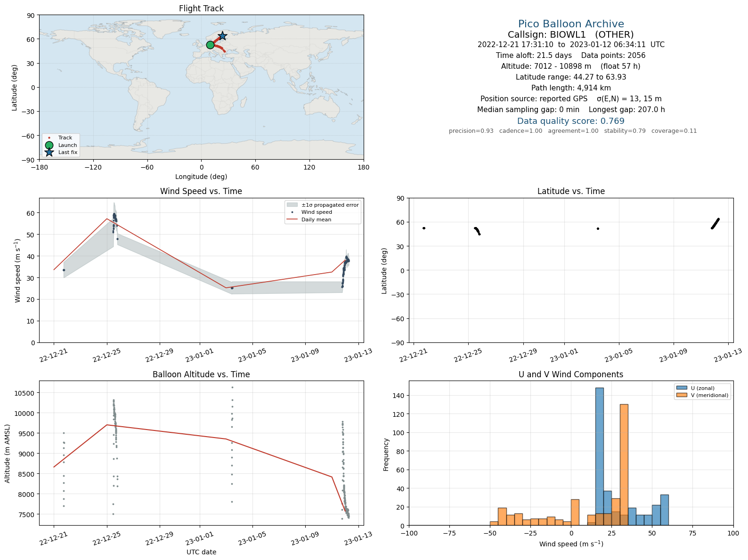
Task: Click the Latitude vs. Time plot's y-axis label
Action: click(384, 271)
